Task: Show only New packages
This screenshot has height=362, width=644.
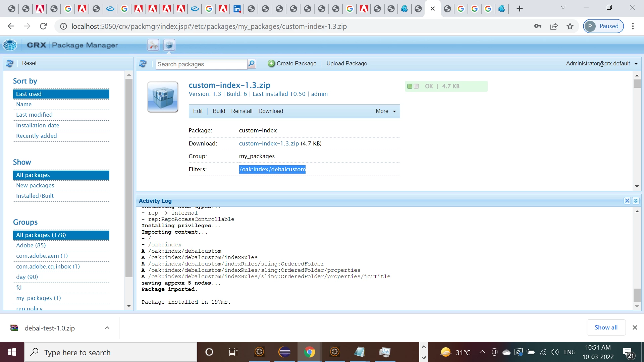Action: 35,185
